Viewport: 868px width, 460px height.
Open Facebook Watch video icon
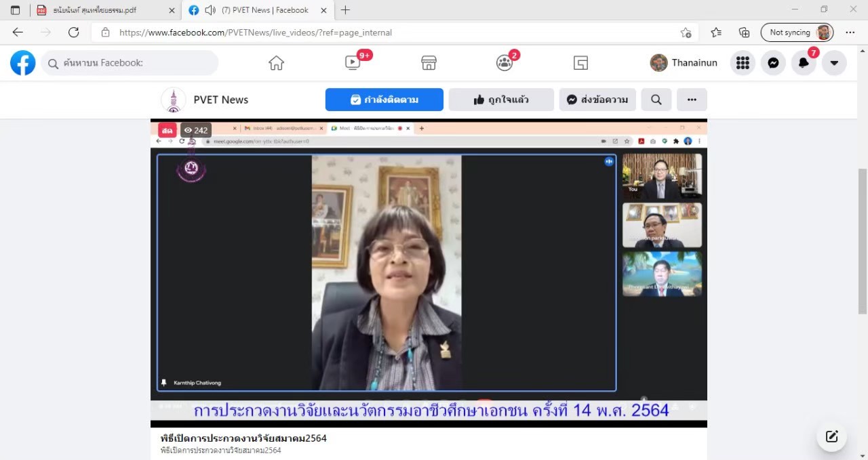coord(353,63)
